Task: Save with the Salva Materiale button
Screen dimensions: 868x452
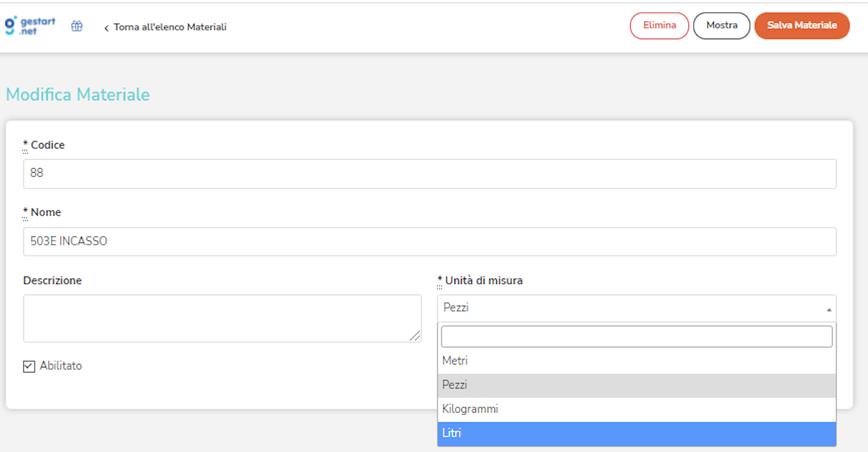Action: (x=802, y=26)
